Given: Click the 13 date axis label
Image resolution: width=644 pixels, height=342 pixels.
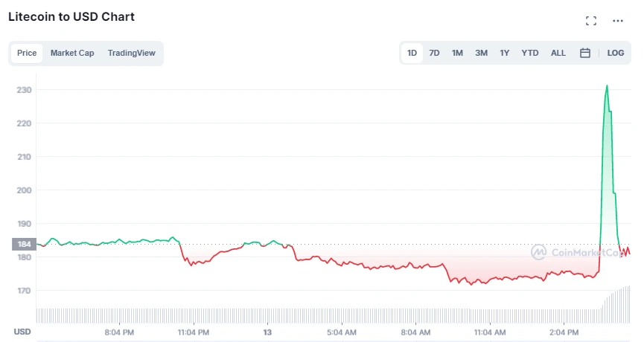Looking at the screenshot, I should click(267, 332).
